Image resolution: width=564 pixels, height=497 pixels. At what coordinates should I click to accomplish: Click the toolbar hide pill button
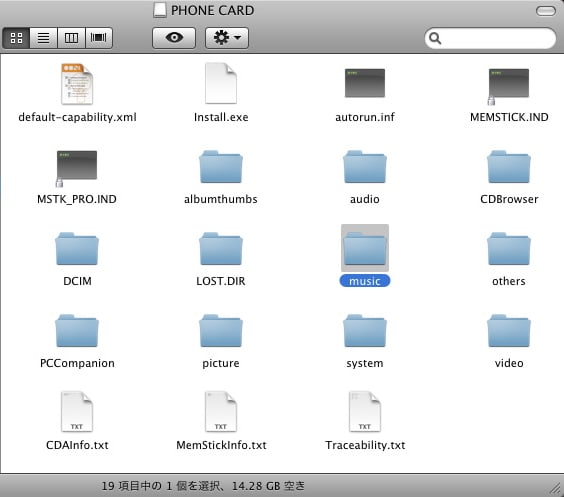[546, 11]
